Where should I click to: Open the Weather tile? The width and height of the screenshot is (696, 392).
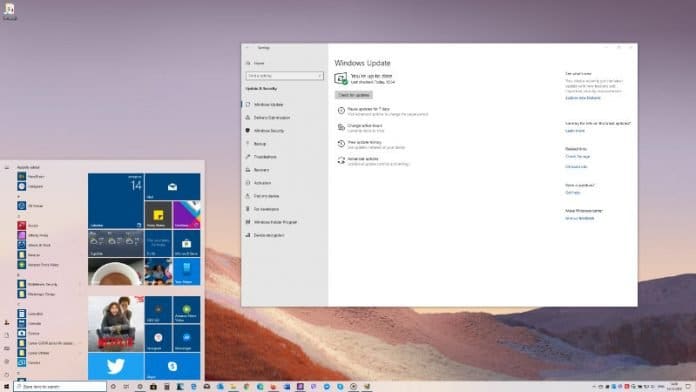click(116, 243)
